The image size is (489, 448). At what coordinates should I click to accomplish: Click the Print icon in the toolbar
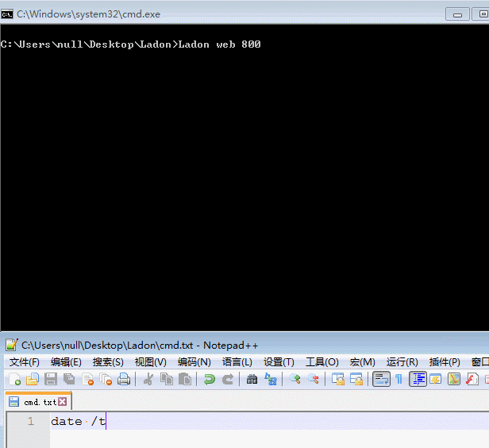point(124,380)
